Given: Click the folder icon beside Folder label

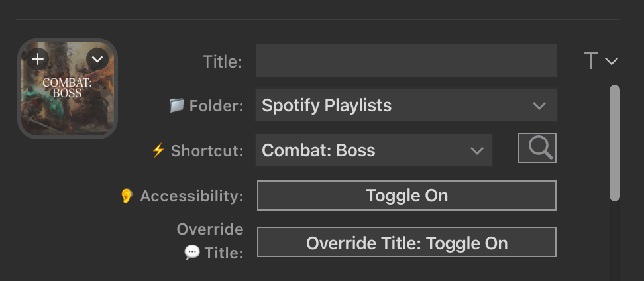Looking at the screenshot, I should pyautogui.click(x=176, y=105).
